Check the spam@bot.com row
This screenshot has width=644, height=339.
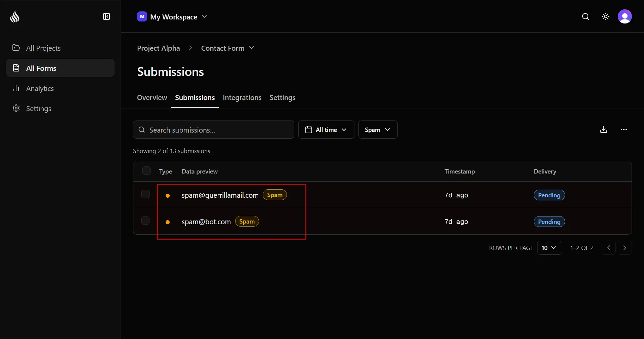click(145, 221)
